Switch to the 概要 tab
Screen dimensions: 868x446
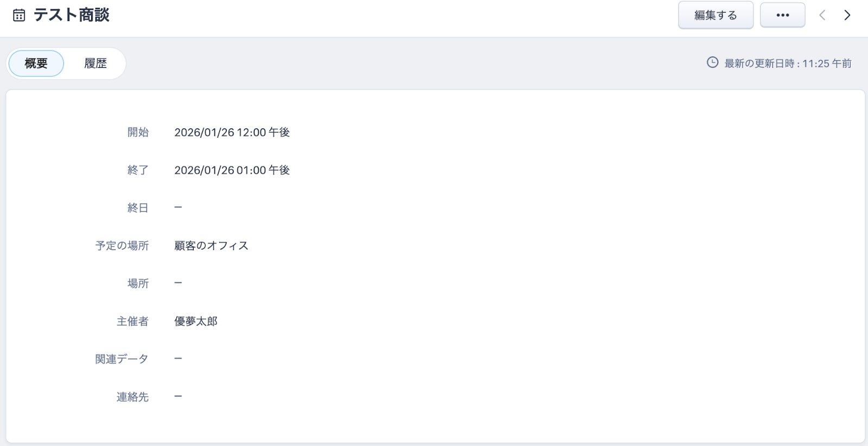point(36,63)
